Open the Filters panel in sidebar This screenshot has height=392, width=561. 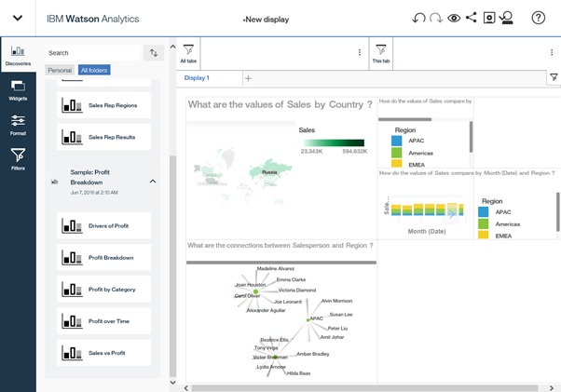pos(18,159)
